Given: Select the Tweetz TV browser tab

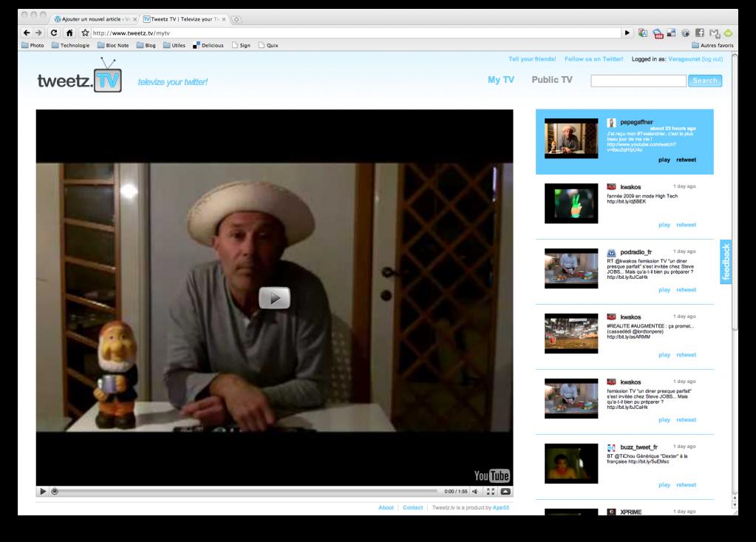Looking at the screenshot, I should (x=185, y=19).
